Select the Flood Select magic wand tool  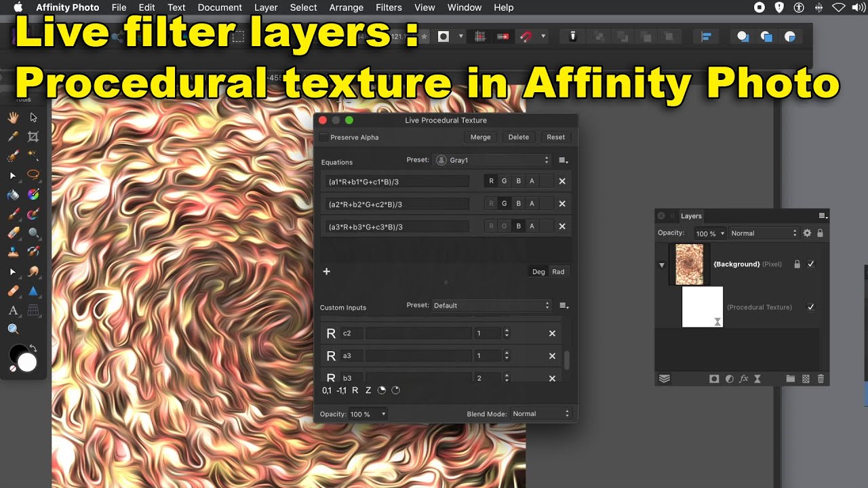[x=33, y=156]
